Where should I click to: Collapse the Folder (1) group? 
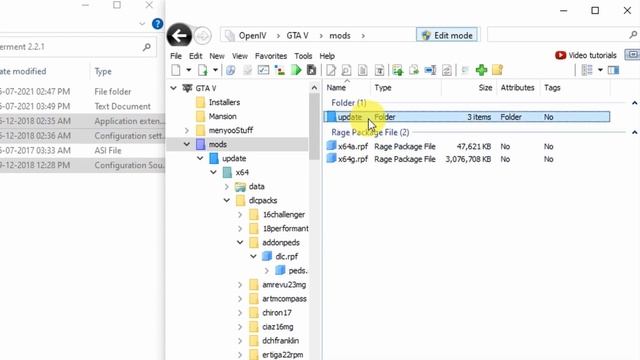point(634,103)
